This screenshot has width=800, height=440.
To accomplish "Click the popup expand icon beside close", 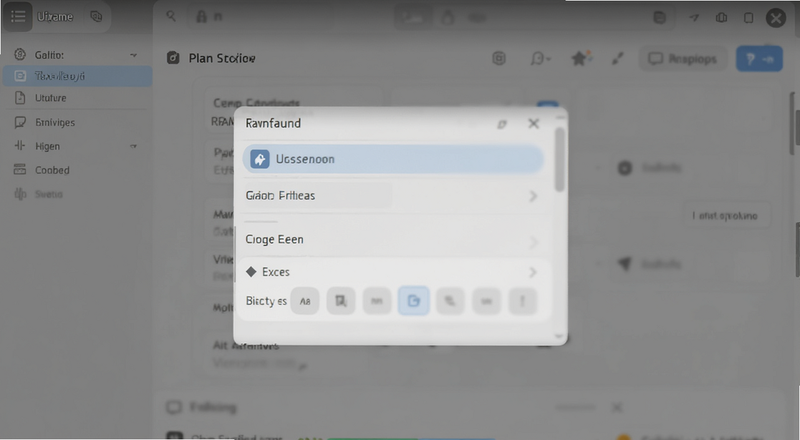I will pos(502,124).
